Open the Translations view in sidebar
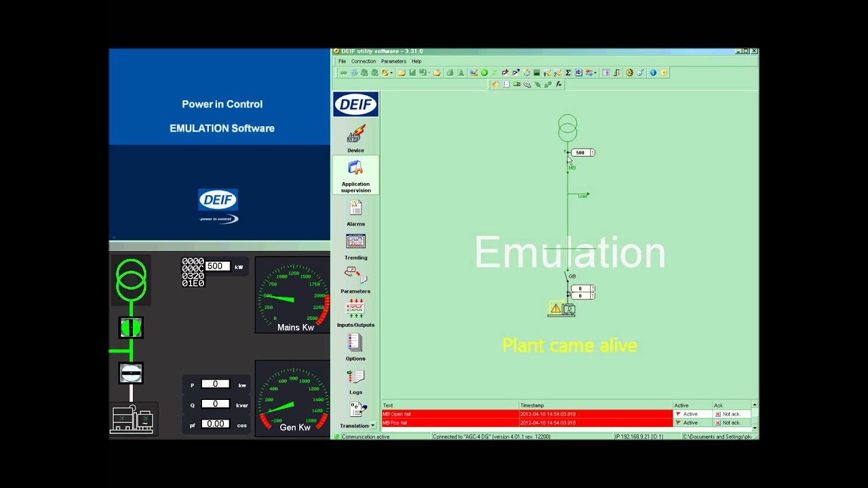 (x=355, y=414)
